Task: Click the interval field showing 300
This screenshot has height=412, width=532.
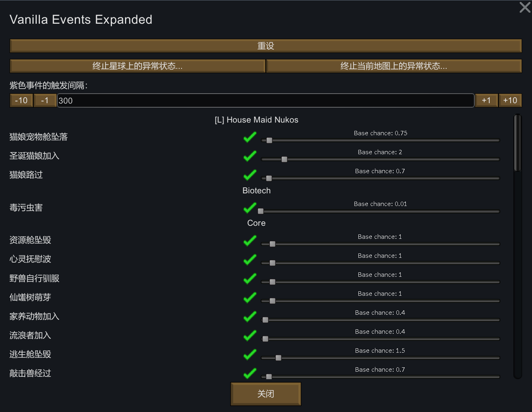Action: point(265,100)
